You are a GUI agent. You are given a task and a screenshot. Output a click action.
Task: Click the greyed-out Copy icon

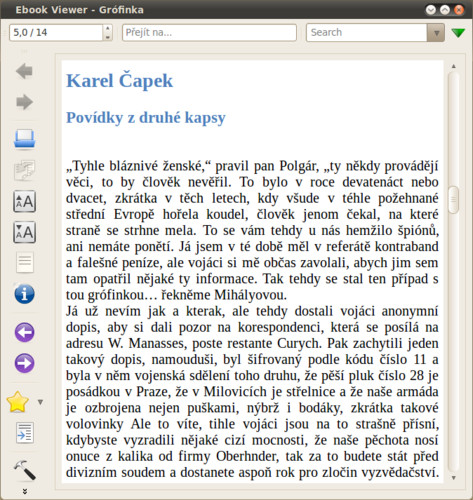(24, 170)
